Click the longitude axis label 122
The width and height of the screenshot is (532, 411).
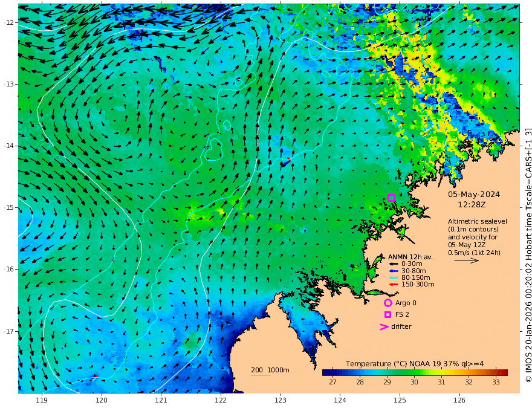(221, 401)
